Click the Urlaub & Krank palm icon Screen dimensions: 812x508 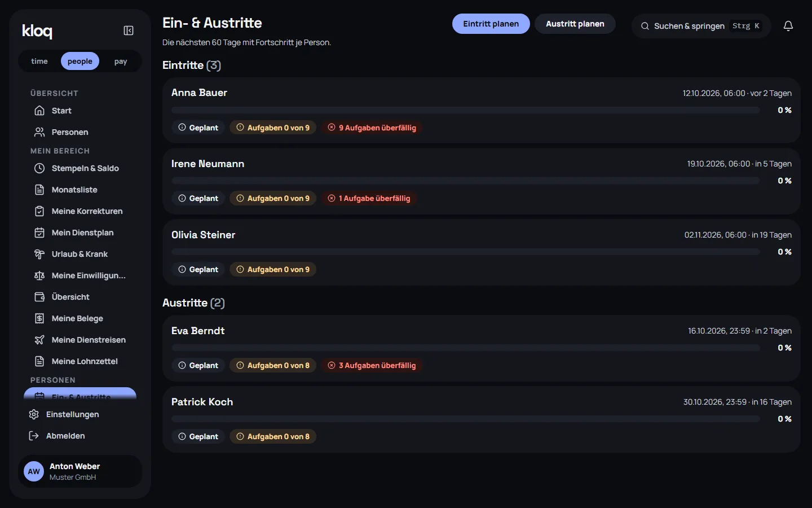[x=39, y=254]
